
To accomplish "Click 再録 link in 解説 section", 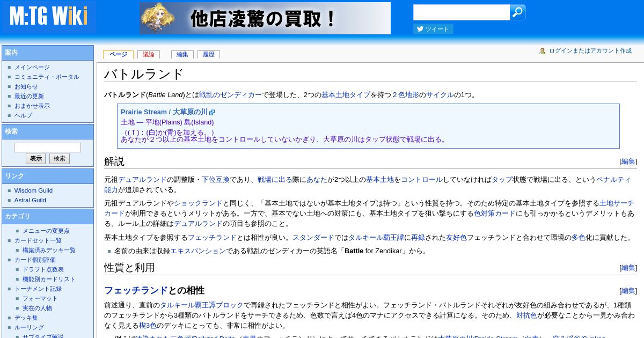I will coord(418,238).
